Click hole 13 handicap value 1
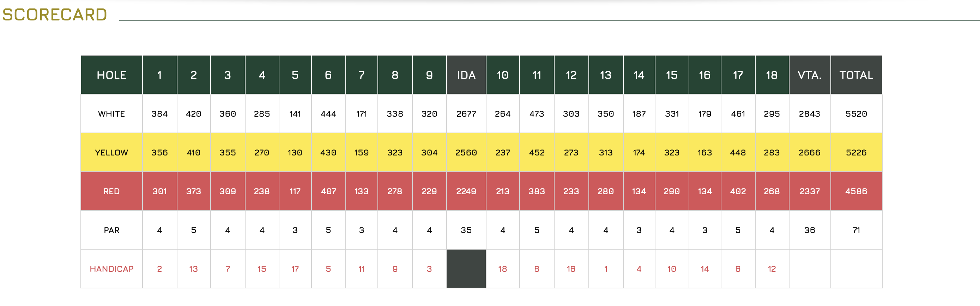 [x=606, y=269]
